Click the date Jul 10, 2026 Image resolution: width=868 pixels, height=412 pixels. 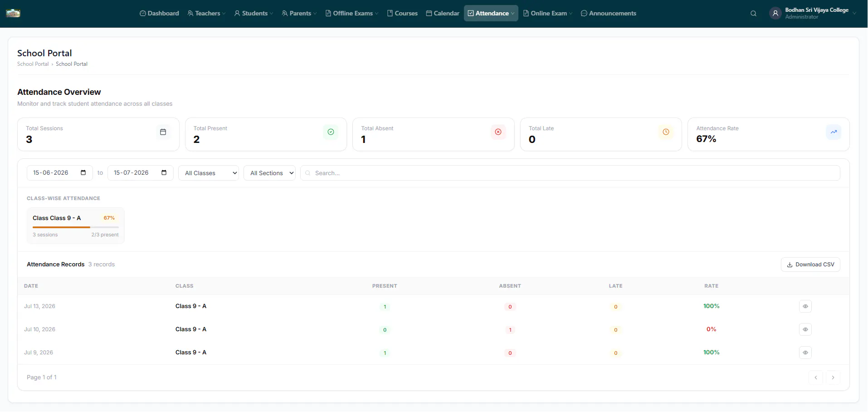[x=39, y=329]
